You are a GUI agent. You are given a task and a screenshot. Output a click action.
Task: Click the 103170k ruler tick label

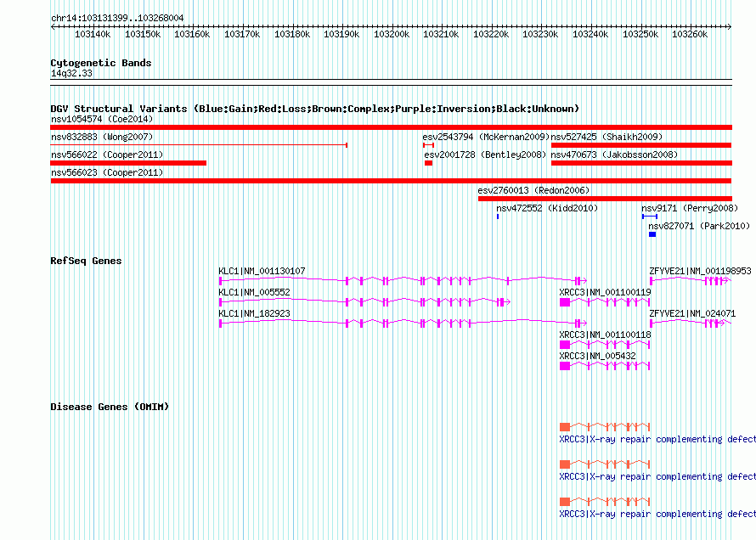click(242, 34)
